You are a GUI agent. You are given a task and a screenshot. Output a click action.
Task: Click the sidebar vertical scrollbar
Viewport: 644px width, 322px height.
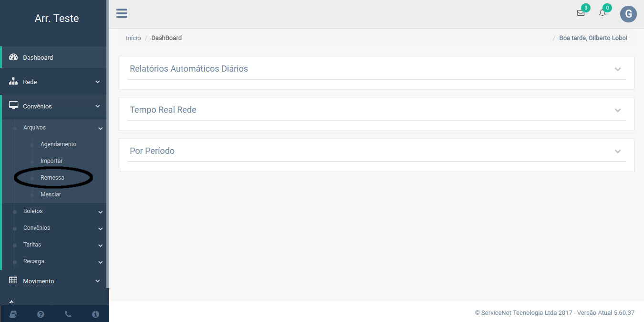(x=108, y=143)
